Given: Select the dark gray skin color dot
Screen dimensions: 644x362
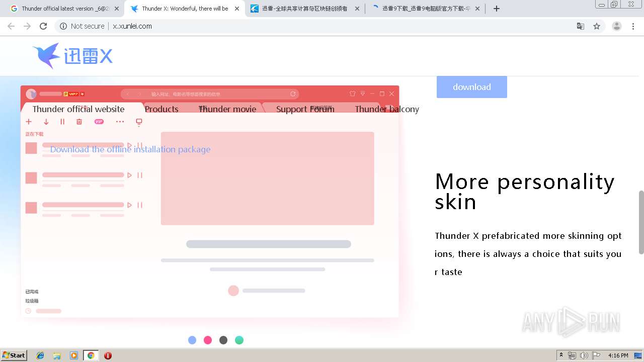Looking at the screenshot, I should (223, 340).
